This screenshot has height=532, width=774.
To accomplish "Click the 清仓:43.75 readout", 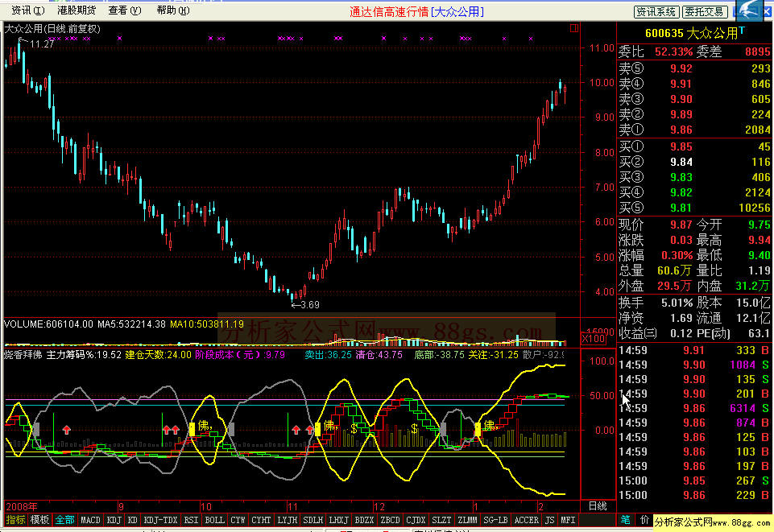I will pos(379,354).
